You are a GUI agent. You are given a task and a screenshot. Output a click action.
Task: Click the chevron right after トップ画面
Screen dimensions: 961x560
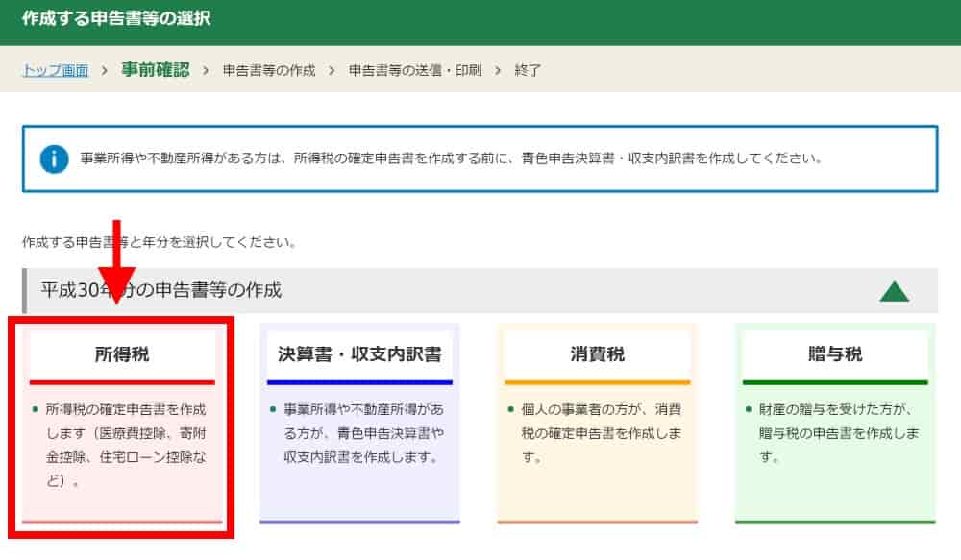tap(104, 71)
